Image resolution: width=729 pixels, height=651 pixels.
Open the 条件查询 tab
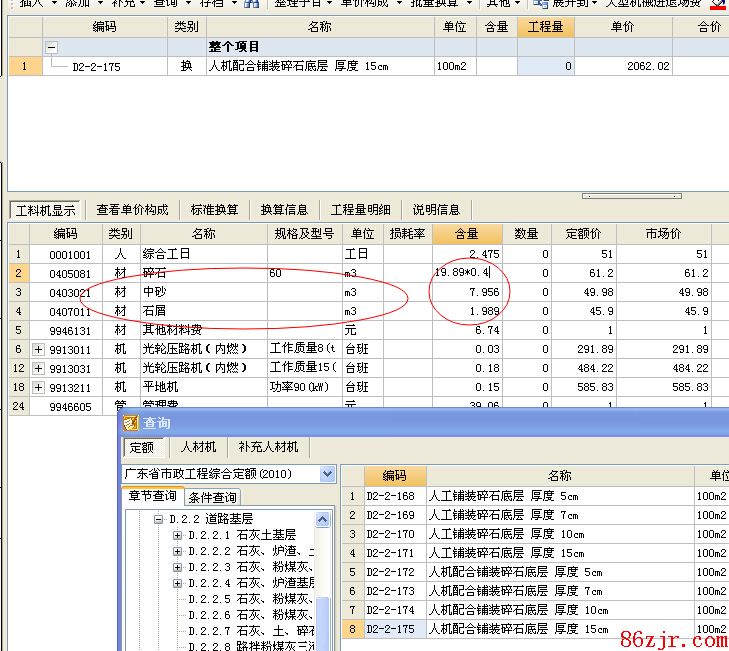click(212, 497)
